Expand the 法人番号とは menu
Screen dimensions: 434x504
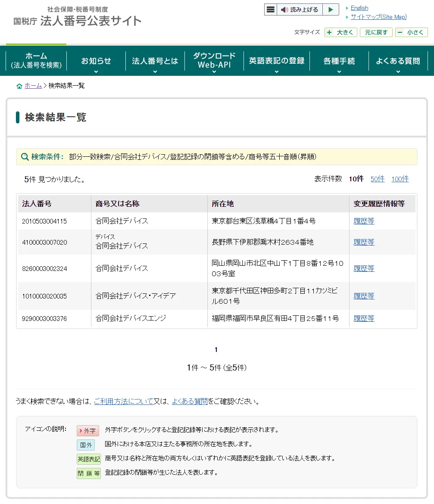coord(155,61)
